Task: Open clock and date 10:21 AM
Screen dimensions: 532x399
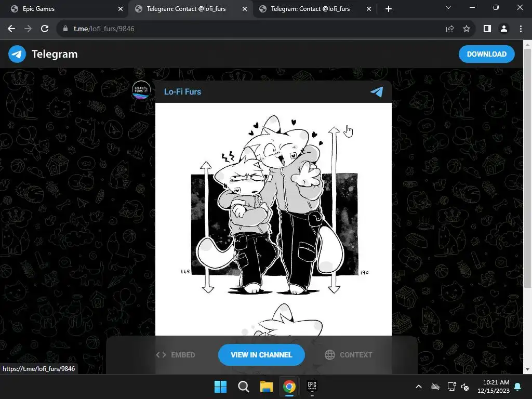Action: tap(494, 387)
